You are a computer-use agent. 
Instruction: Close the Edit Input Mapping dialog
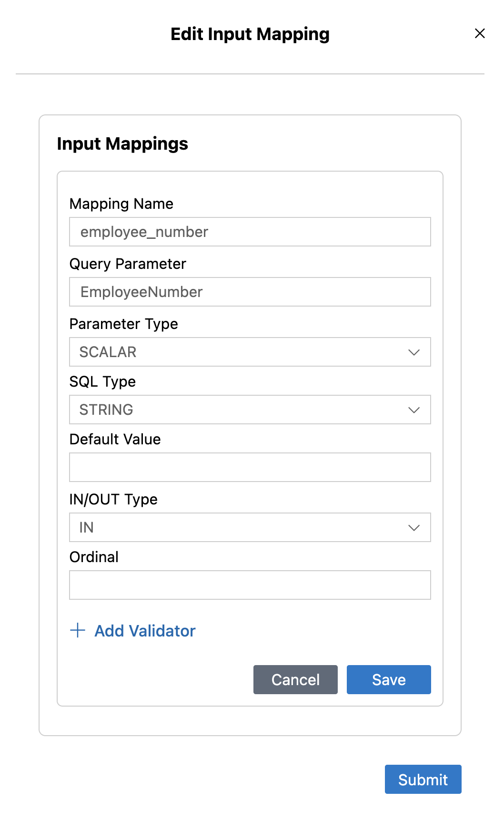click(480, 33)
